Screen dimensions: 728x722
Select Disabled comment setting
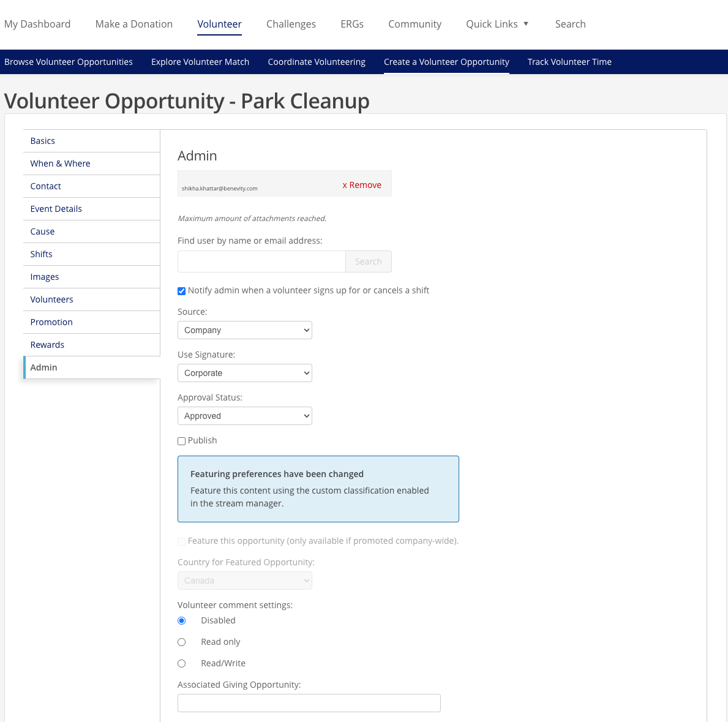(181, 621)
